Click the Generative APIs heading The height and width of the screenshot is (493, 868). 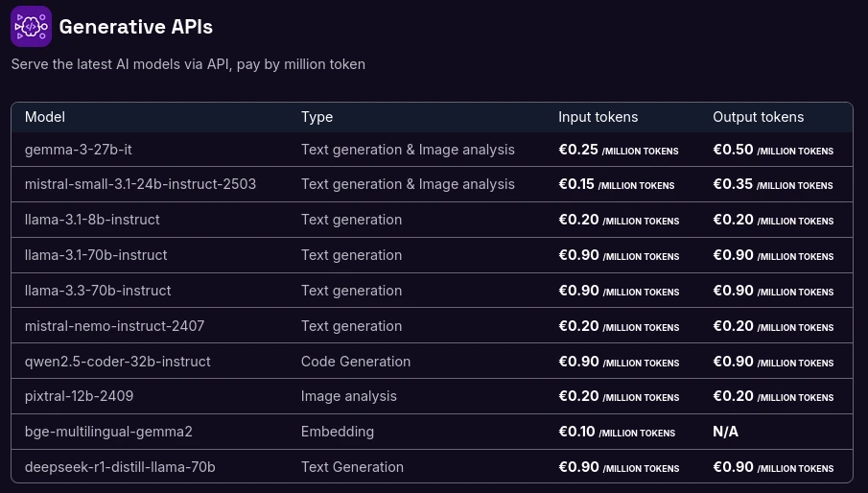tap(135, 27)
